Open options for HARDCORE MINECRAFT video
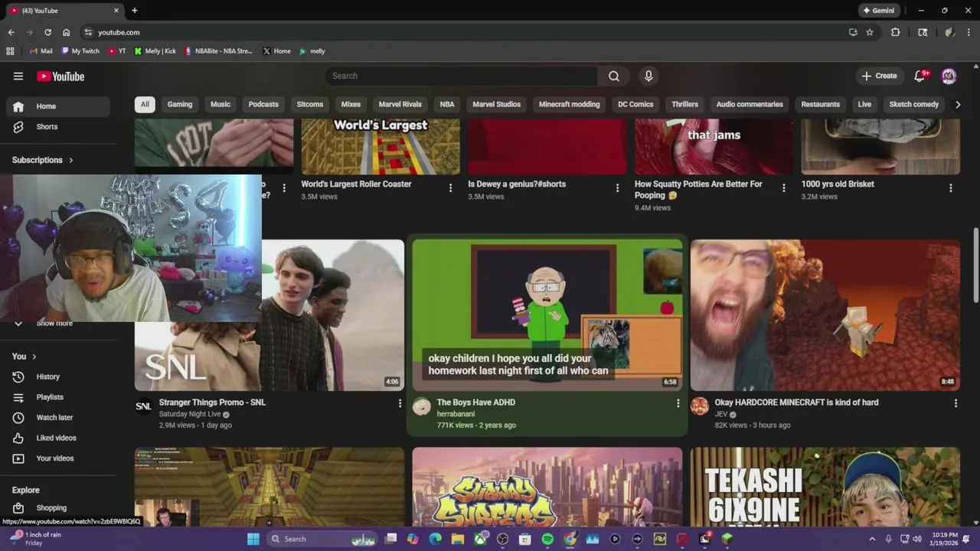 [x=955, y=403]
